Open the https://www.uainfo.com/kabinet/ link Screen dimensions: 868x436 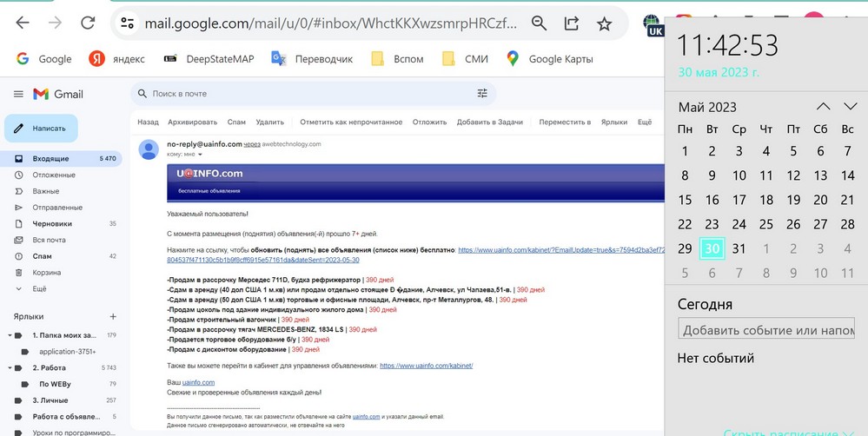pyautogui.click(x=427, y=366)
